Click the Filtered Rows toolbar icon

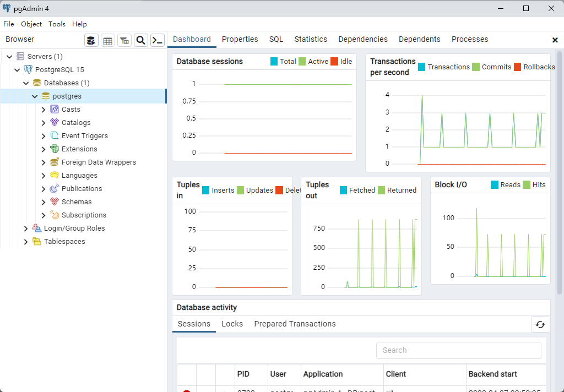pyautogui.click(x=124, y=40)
